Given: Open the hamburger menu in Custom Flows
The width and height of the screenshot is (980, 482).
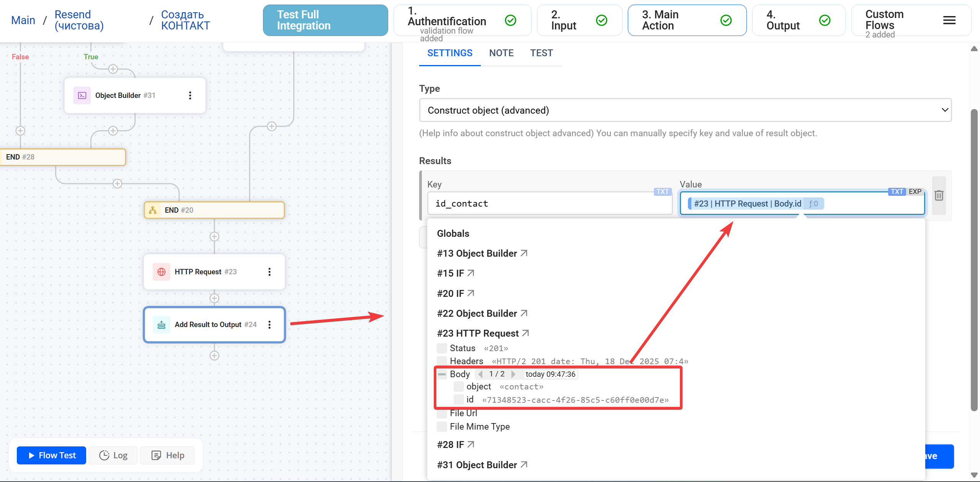Looking at the screenshot, I should (949, 20).
